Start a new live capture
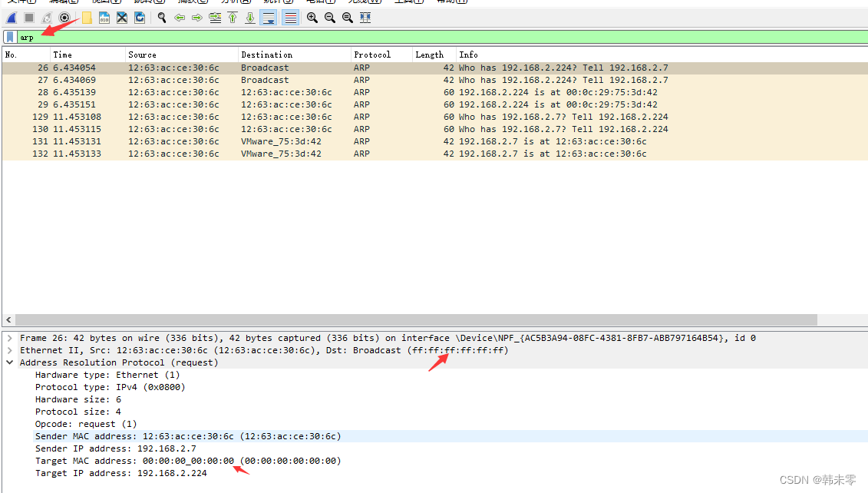The width and height of the screenshot is (868, 493). pos(10,17)
